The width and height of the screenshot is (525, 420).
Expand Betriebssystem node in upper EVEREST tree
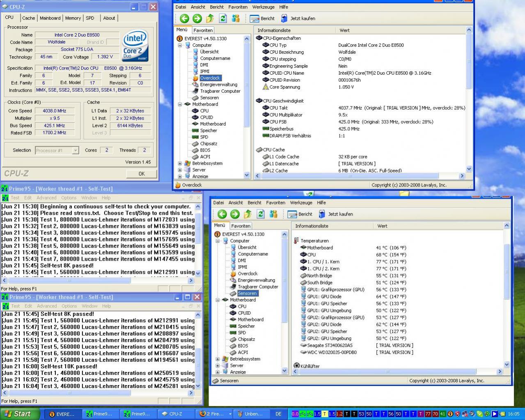(180, 163)
